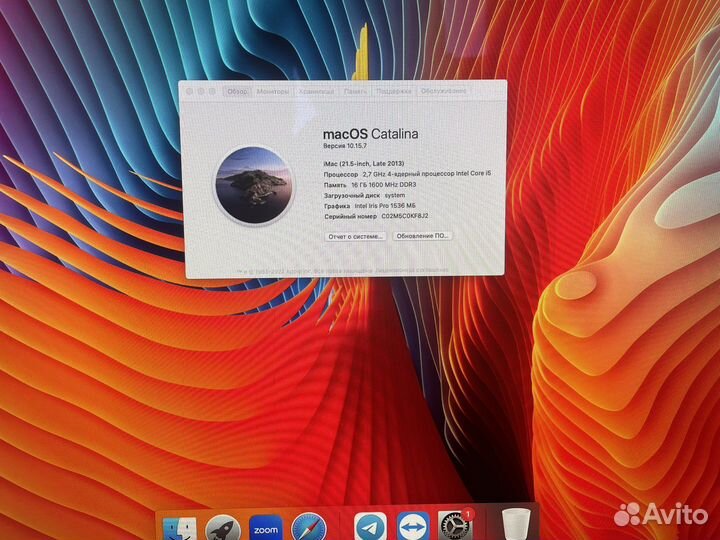
Task: Click the Обновление ПО button
Action: [422, 236]
